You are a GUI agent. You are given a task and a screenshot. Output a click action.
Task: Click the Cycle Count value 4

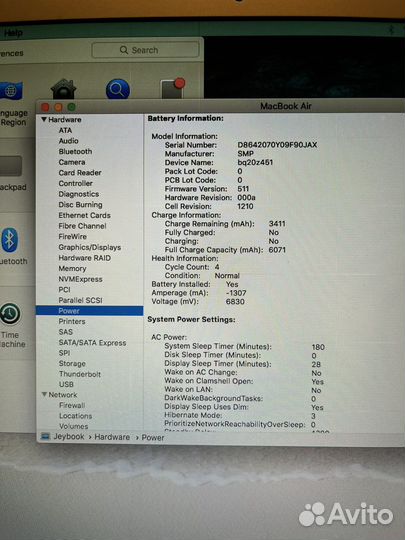click(x=217, y=267)
